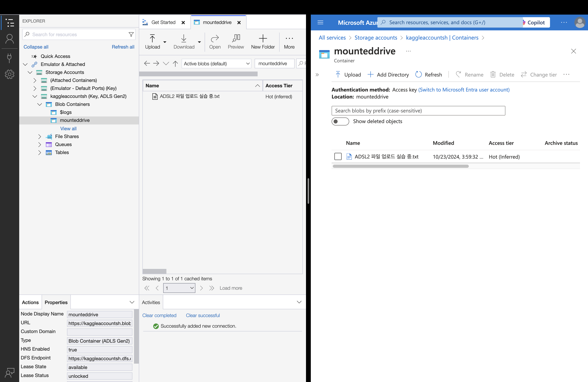This screenshot has height=382, width=588.
Task: Click into Search blobs by prefix field
Action: (418, 110)
